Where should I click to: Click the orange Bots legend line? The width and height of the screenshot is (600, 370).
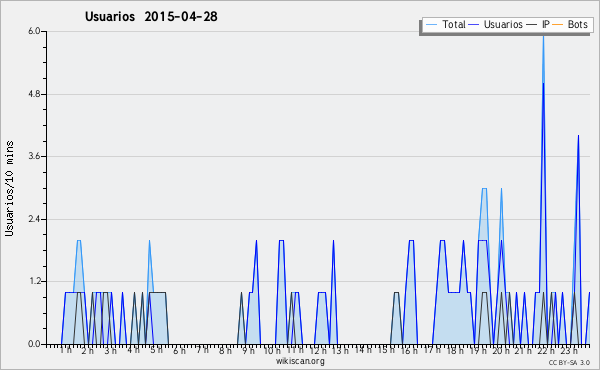(558, 25)
